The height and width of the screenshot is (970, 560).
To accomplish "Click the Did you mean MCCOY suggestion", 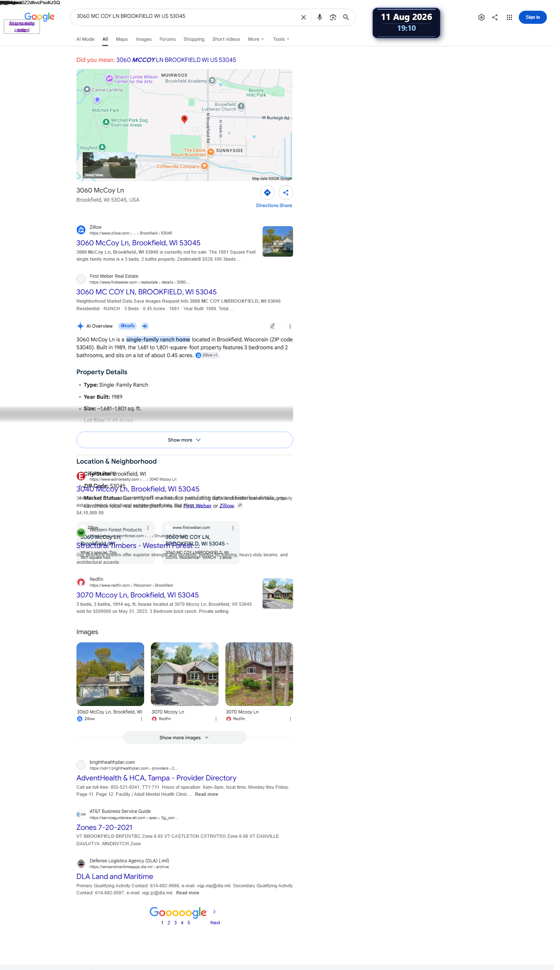I will point(176,60).
